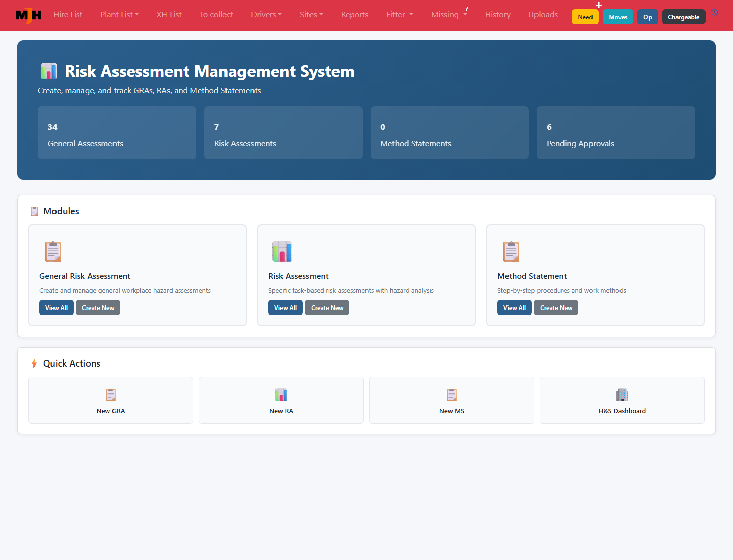Image resolution: width=733 pixels, height=560 pixels.
Task: Click the blue Op button
Action: 647,17
